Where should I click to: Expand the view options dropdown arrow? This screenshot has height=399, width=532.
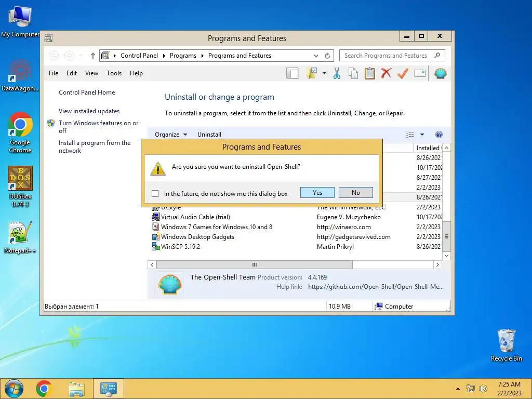click(422, 135)
